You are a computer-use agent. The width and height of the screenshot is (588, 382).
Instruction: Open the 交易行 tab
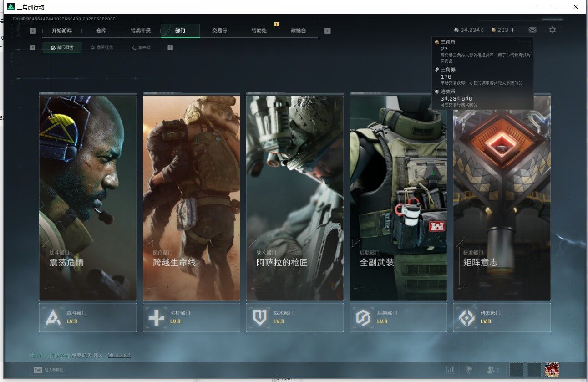click(219, 31)
